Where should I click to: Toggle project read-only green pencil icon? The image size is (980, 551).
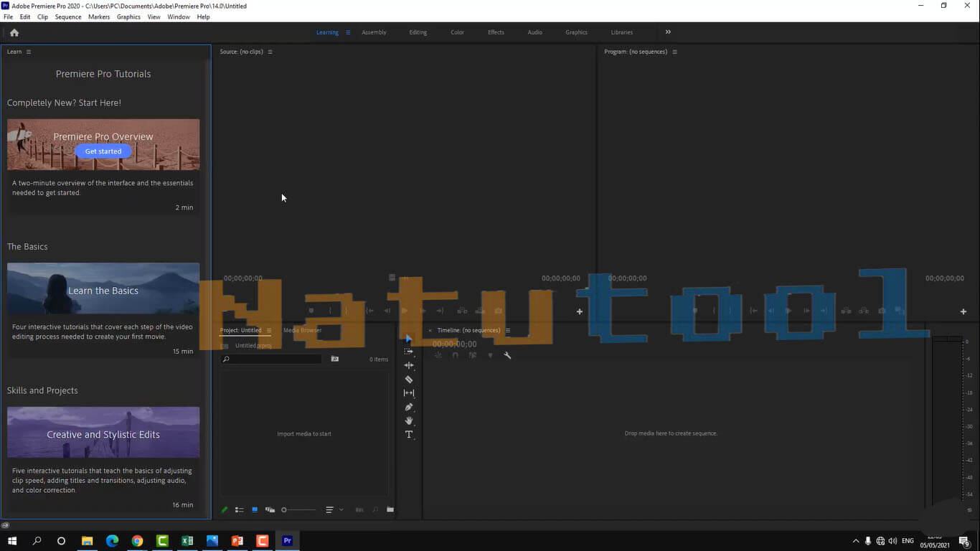225,510
